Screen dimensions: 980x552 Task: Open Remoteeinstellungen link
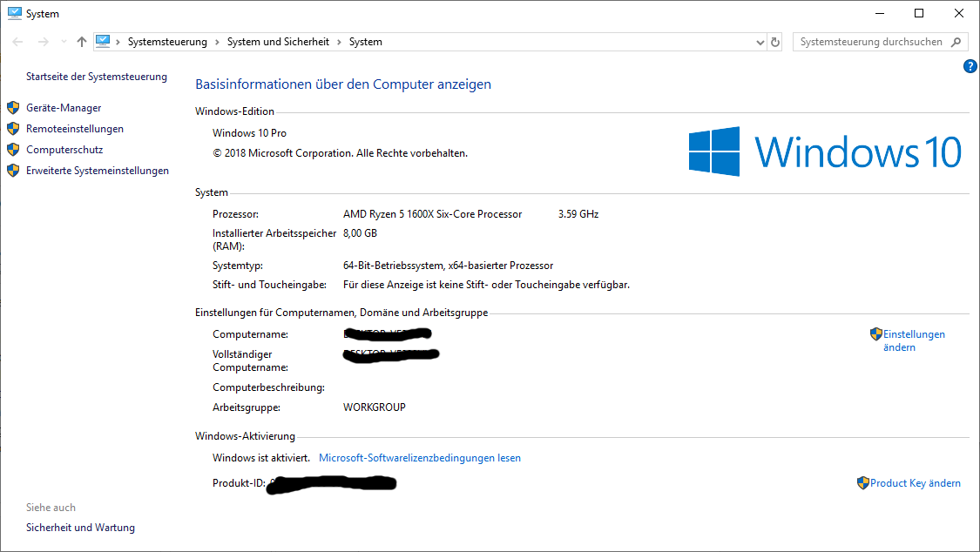pos(75,129)
